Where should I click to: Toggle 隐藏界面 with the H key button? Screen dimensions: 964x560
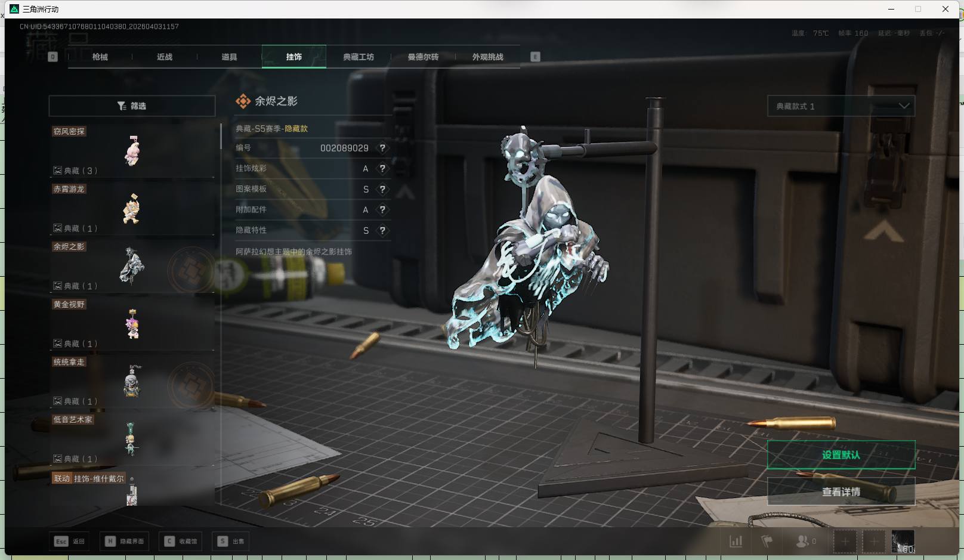point(125,542)
